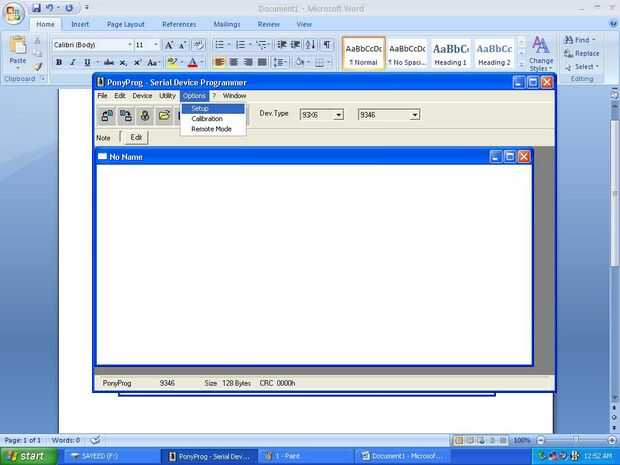Open the PonyProg Window menu
Viewport: 620px width, 465px height.
(234, 96)
